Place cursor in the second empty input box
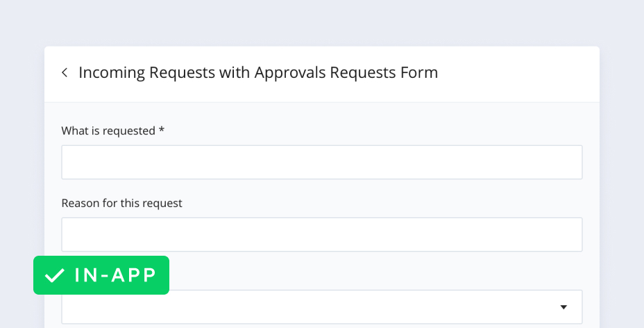Image resolution: width=644 pixels, height=328 pixels. (x=321, y=234)
